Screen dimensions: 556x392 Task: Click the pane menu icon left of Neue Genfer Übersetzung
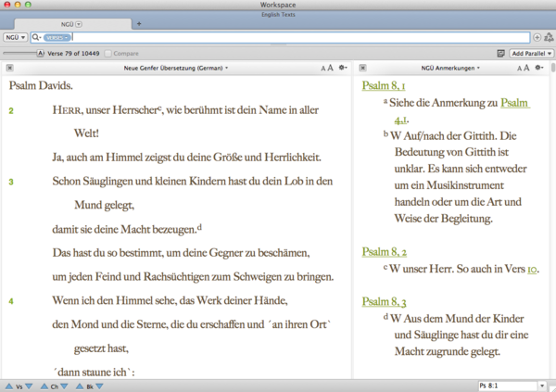[9, 69]
